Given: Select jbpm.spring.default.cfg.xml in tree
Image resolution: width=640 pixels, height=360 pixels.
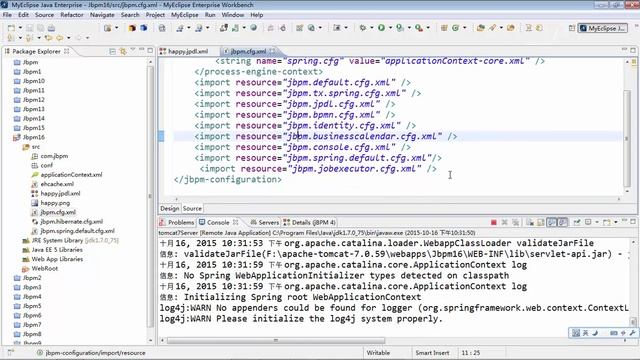Looking at the screenshot, I should tap(77, 231).
